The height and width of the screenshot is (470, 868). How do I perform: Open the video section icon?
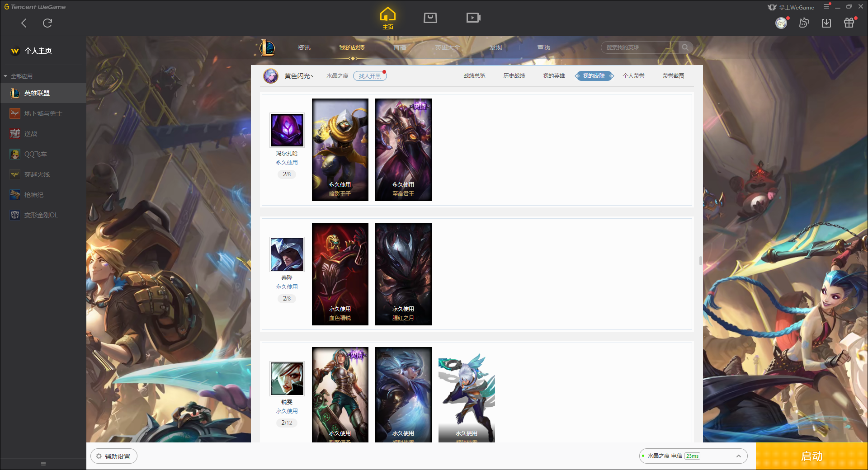(x=473, y=18)
